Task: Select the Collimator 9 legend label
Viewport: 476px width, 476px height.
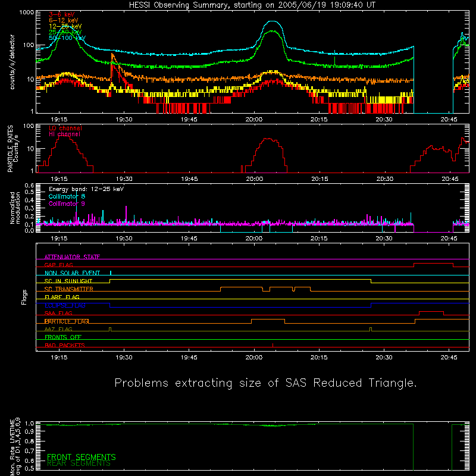Action: click(x=67, y=203)
